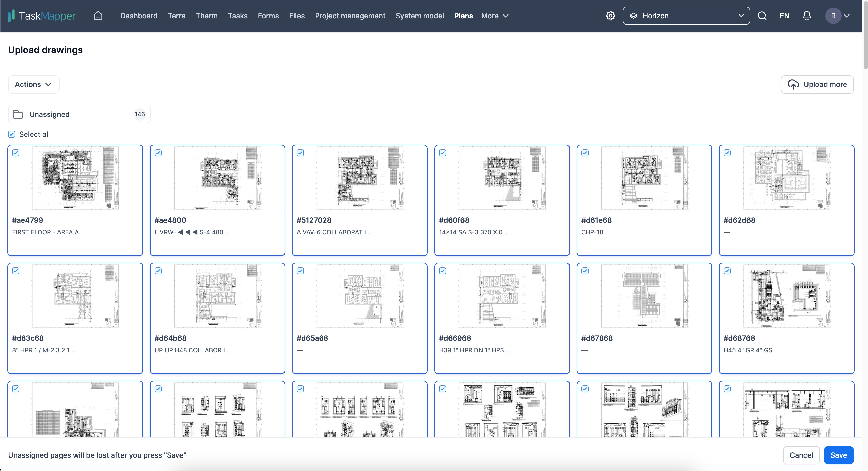This screenshot has width=868, height=471.
Task: Toggle checkbox for #d60f68
Action: click(443, 153)
